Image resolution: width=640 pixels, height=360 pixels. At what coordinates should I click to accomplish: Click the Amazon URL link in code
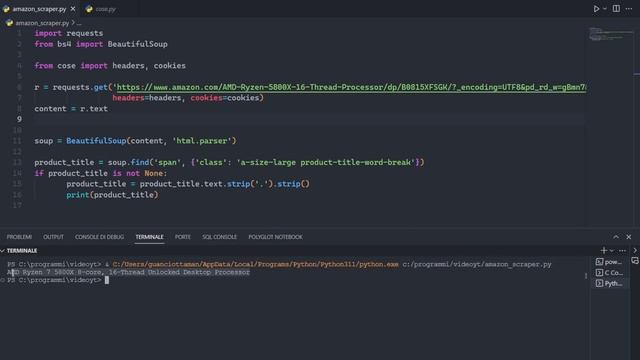[351, 87]
